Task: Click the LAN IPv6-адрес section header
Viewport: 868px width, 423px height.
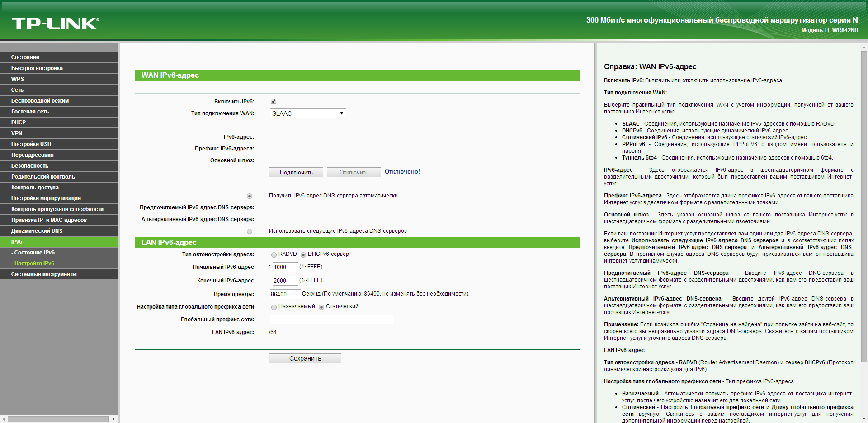Action: [357, 243]
